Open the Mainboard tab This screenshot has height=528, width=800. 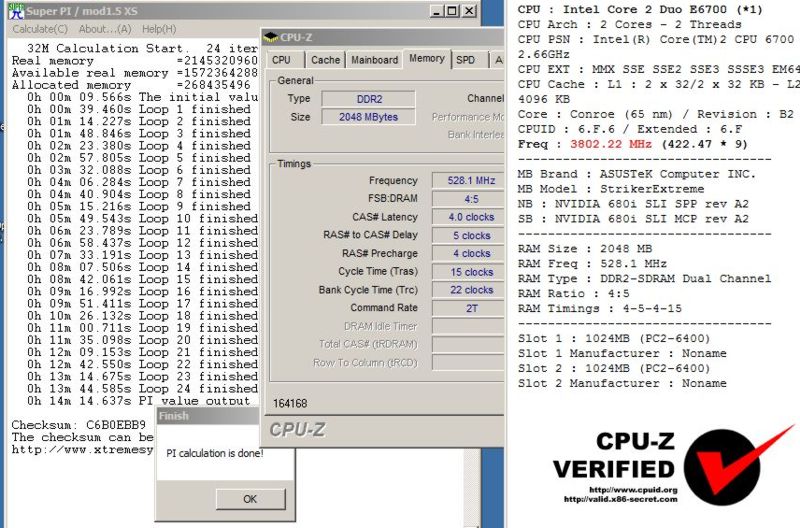point(374,60)
